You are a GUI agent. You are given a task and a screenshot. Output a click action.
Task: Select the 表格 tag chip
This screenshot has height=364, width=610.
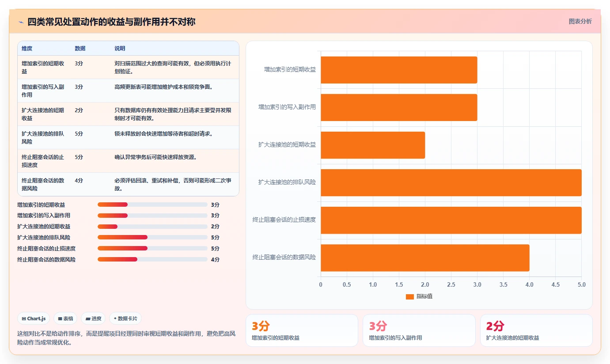pos(65,318)
